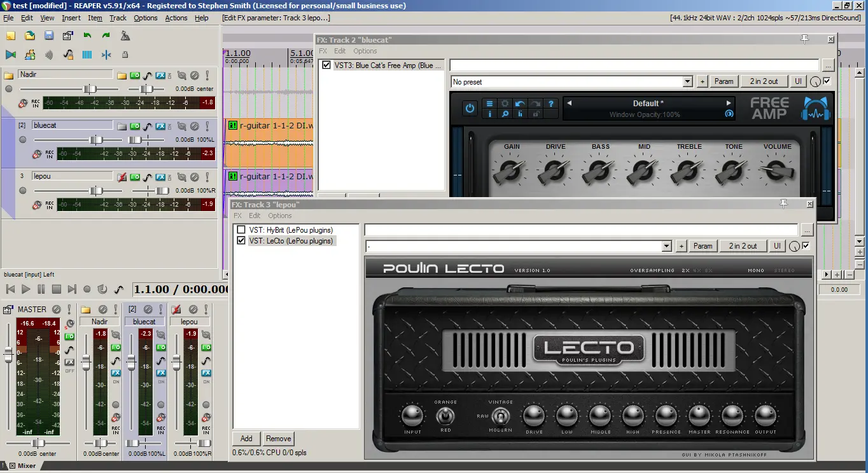This screenshot has height=473, width=868.
Task: Expand the preset dropdown in the lepou FX window
Action: [x=666, y=246]
